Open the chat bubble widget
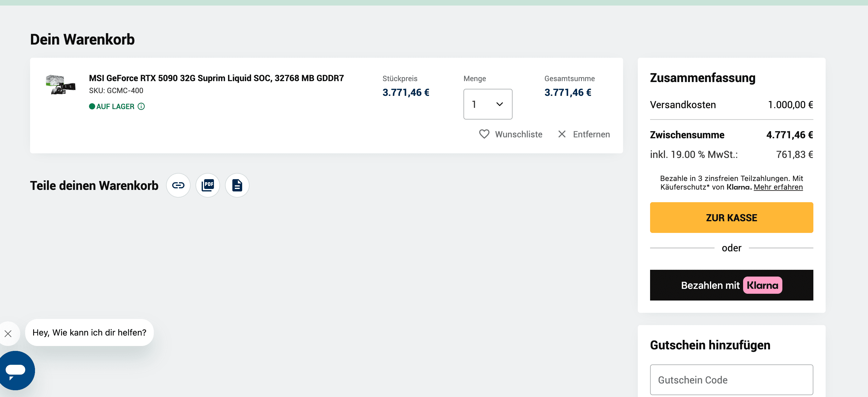The width and height of the screenshot is (868, 397). pyautogui.click(x=16, y=370)
